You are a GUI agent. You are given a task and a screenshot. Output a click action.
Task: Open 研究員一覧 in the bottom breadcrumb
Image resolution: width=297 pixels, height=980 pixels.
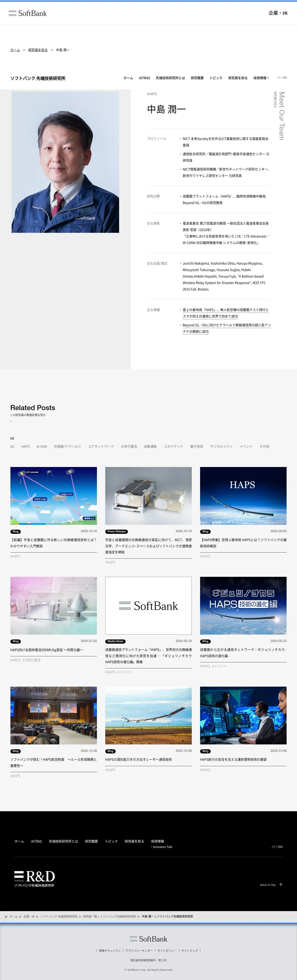[x=109, y=916]
